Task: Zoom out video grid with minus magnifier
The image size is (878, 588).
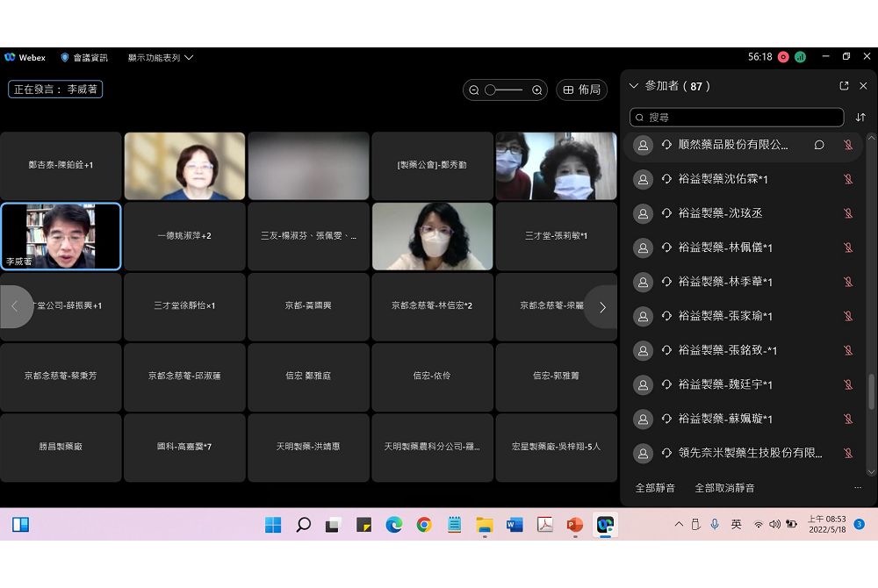Action: (x=474, y=90)
